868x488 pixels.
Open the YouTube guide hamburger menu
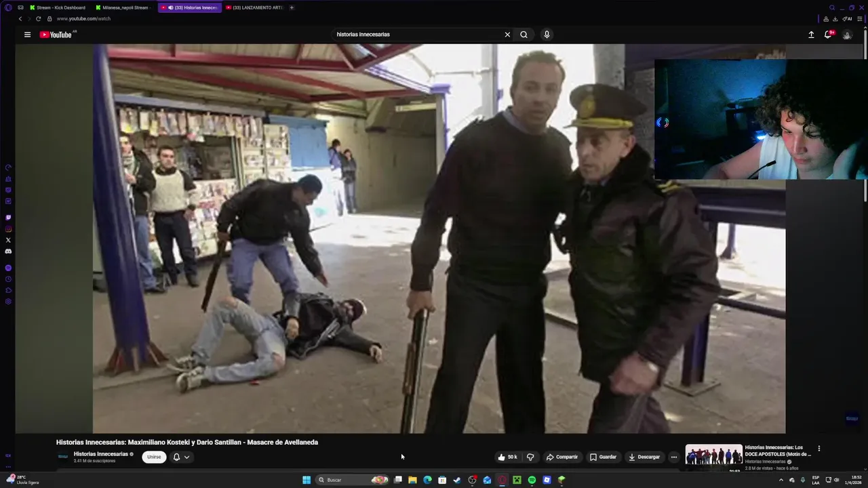point(27,35)
